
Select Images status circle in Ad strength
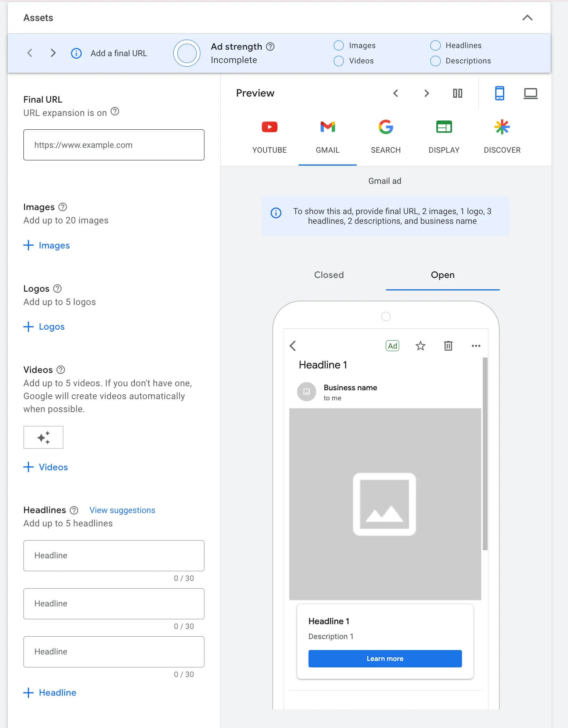pos(339,45)
